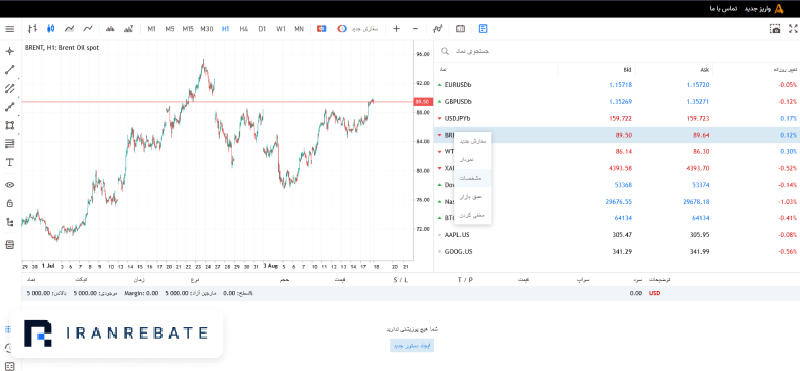The height and width of the screenshot is (371, 800).
Task: Select the crosshair cursor tool
Action: (x=9, y=51)
